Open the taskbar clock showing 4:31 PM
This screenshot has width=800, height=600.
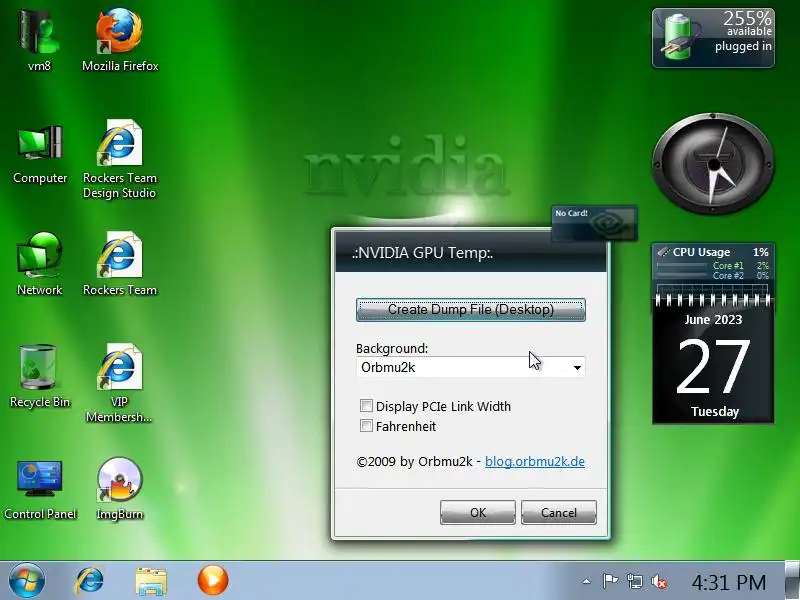(x=729, y=582)
